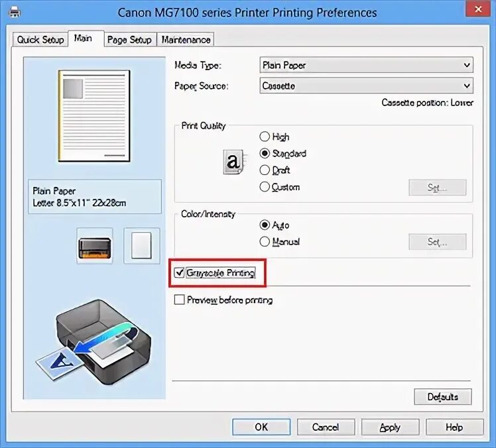496x448 pixels.
Task: Click the dialog title text
Action: [x=247, y=13]
